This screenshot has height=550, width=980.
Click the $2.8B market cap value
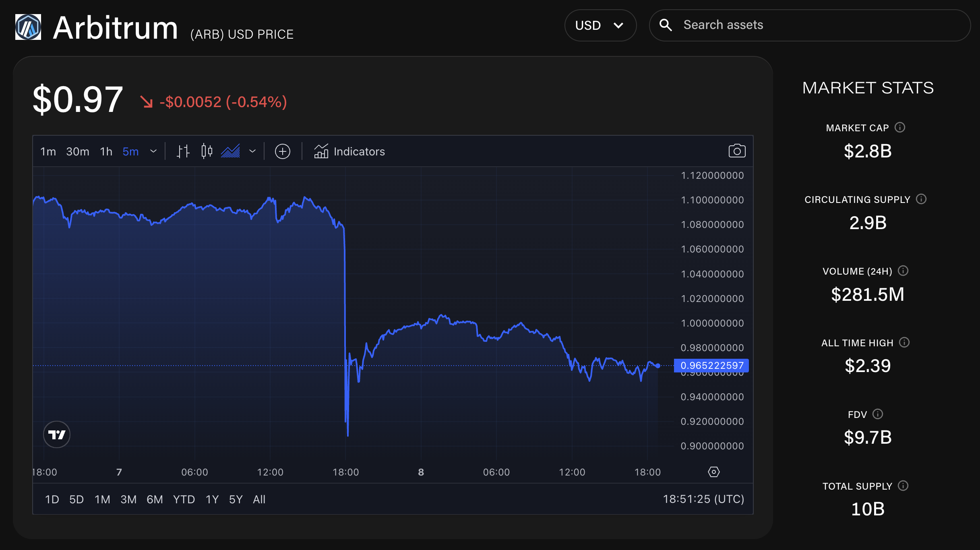(868, 151)
